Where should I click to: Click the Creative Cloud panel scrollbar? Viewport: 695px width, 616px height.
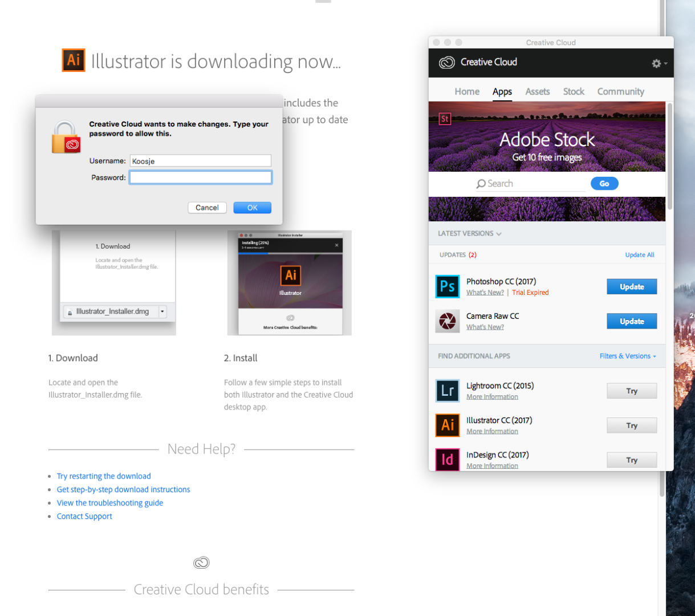click(670, 156)
